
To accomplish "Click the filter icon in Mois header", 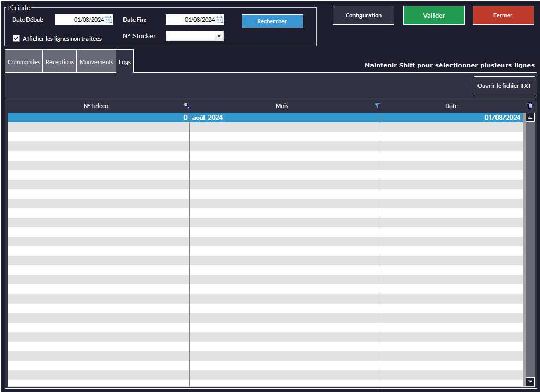I will [377, 106].
